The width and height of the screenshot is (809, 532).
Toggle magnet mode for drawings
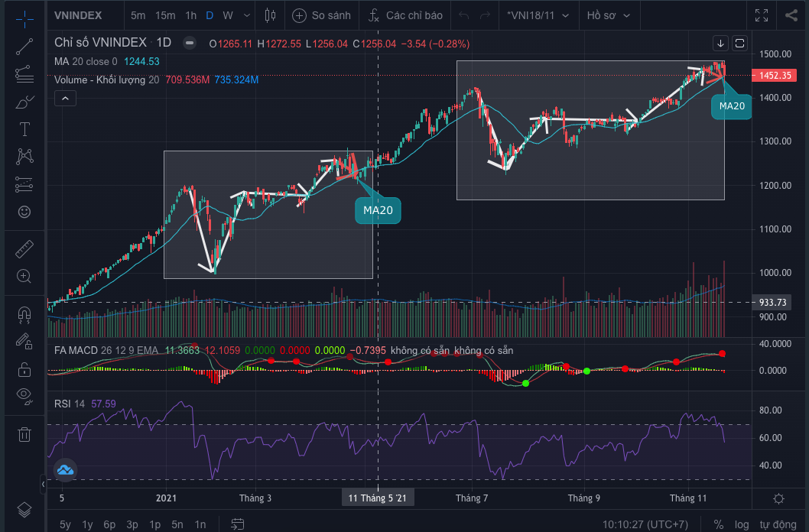[24, 313]
